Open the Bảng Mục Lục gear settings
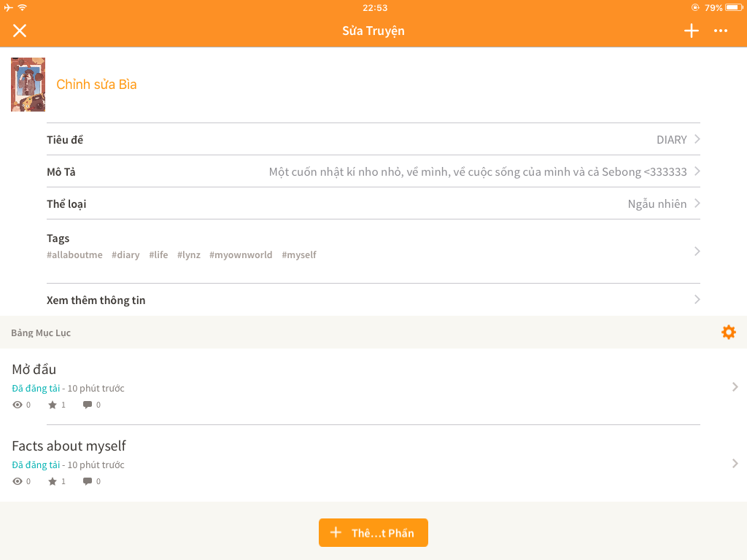747x560 pixels. 728,332
